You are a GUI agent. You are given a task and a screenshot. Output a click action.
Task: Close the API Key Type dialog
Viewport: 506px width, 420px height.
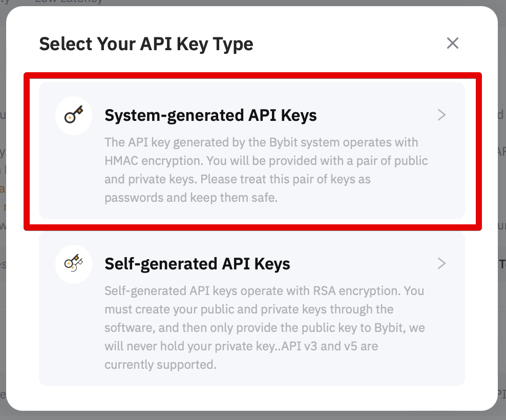click(452, 43)
